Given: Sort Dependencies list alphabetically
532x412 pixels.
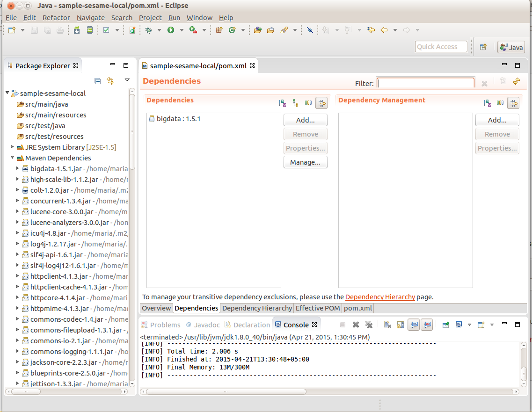Looking at the screenshot, I should coord(282,103).
